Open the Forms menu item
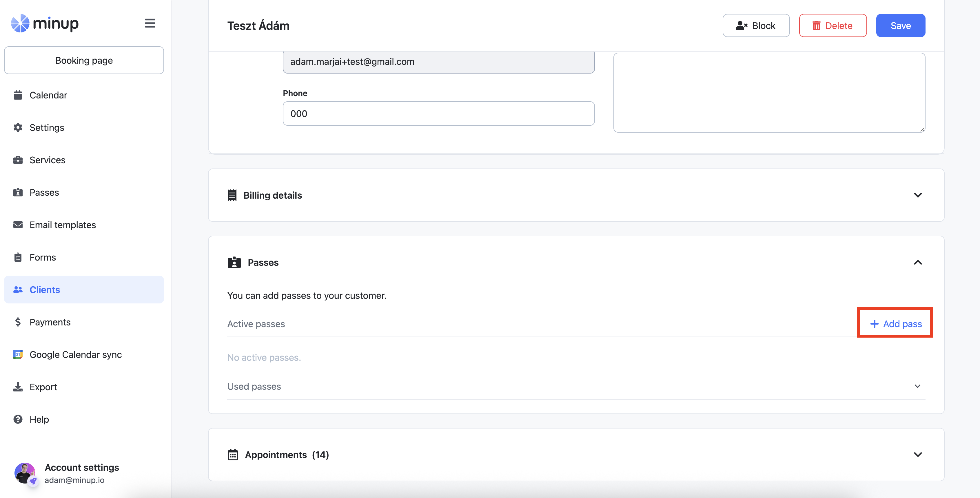This screenshot has width=980, height=498. 43,257
